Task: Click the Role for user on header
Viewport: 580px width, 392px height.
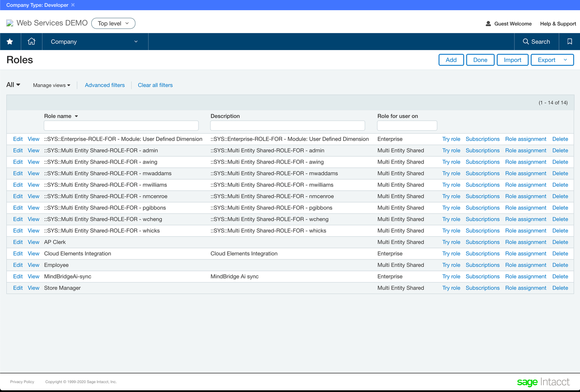Action: click(398, 116)
